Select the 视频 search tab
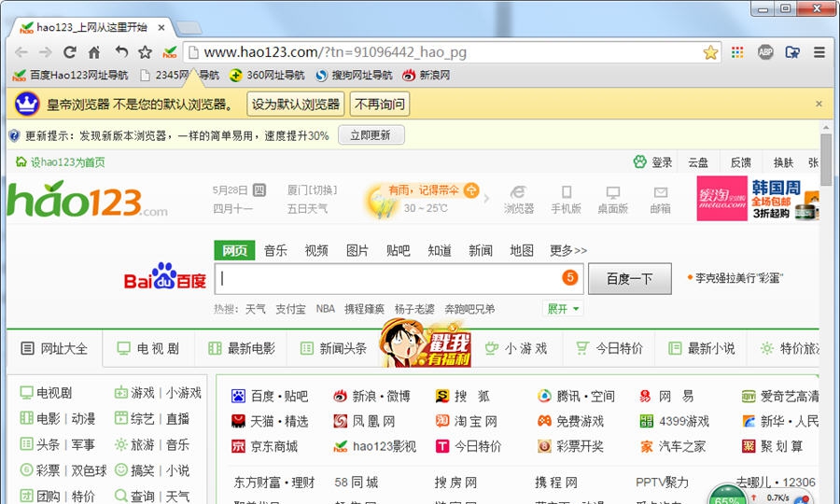The width and height of the screenshot is (840, 504). point(316,251)
